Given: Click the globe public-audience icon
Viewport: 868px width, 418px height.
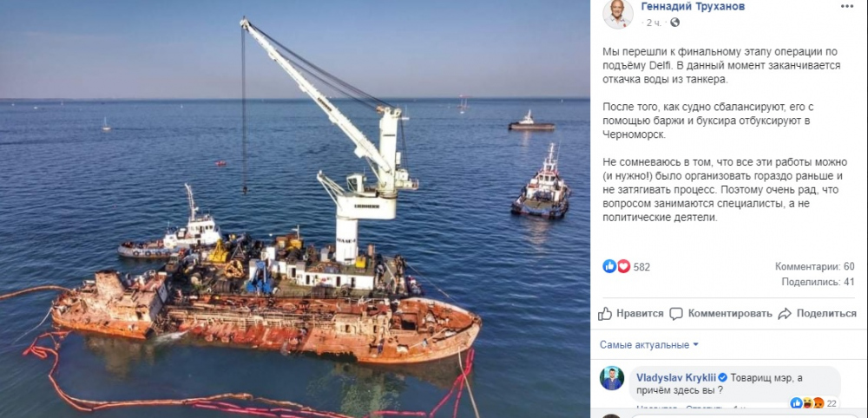Looking at the screenshot, I should 674,23.
